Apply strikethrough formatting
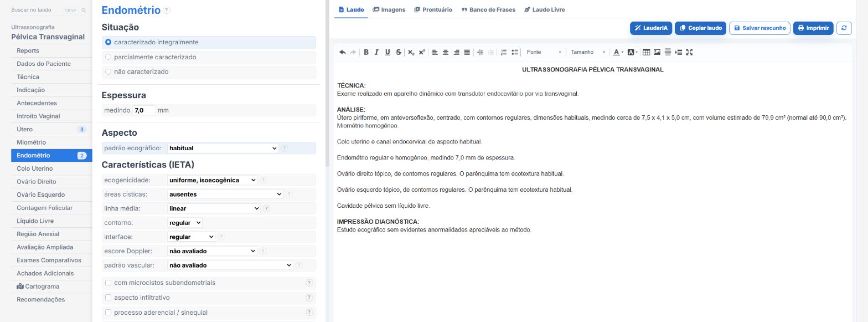The image size is (868, 322). [399, 52]
